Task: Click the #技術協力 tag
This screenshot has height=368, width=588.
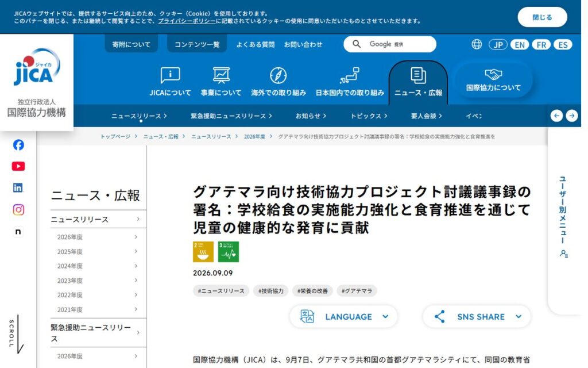Action: [271, 290]
